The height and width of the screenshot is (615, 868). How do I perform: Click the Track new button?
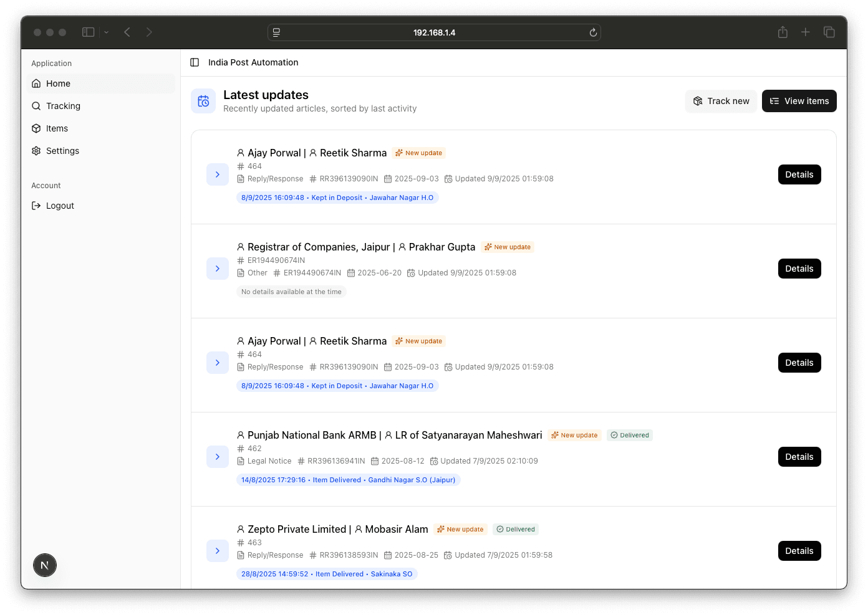721,100
